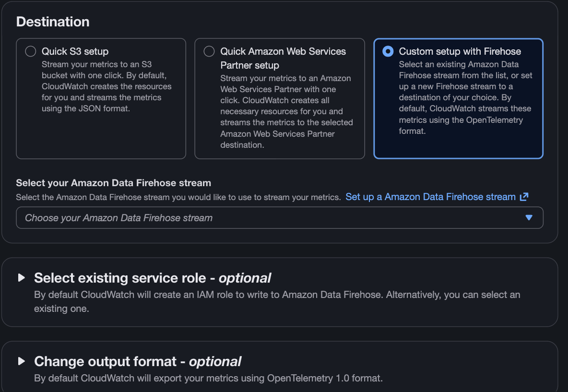Click the external link icon beside Firehose stream link

524,197
